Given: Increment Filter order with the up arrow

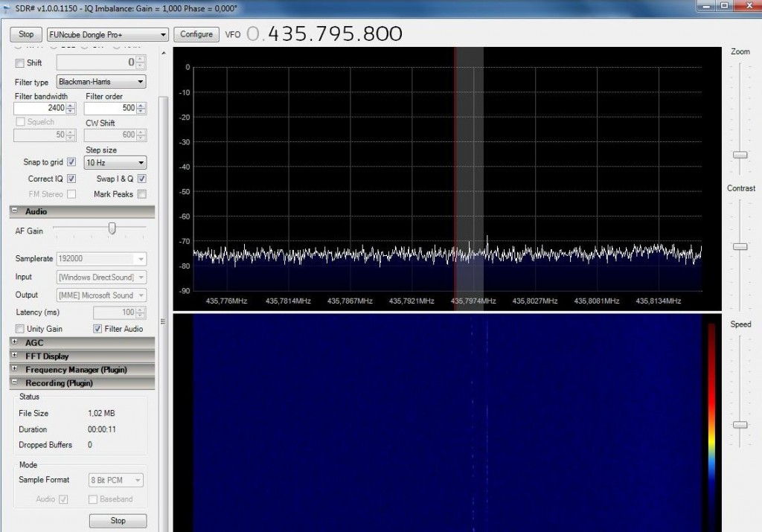Looking at the screenshot, I should point(140,104).
